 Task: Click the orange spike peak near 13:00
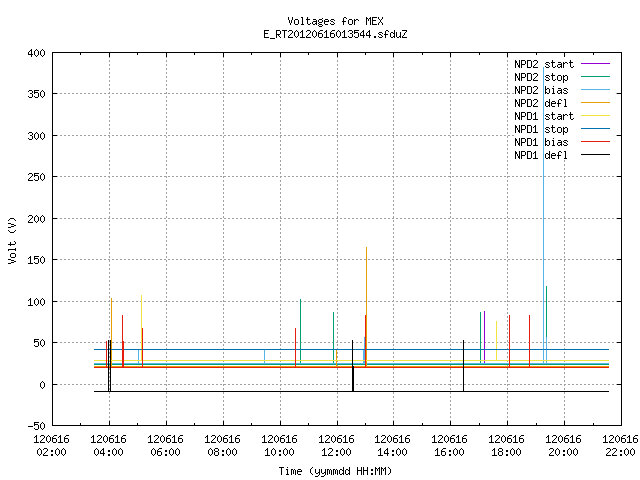(x=367, y=247)
